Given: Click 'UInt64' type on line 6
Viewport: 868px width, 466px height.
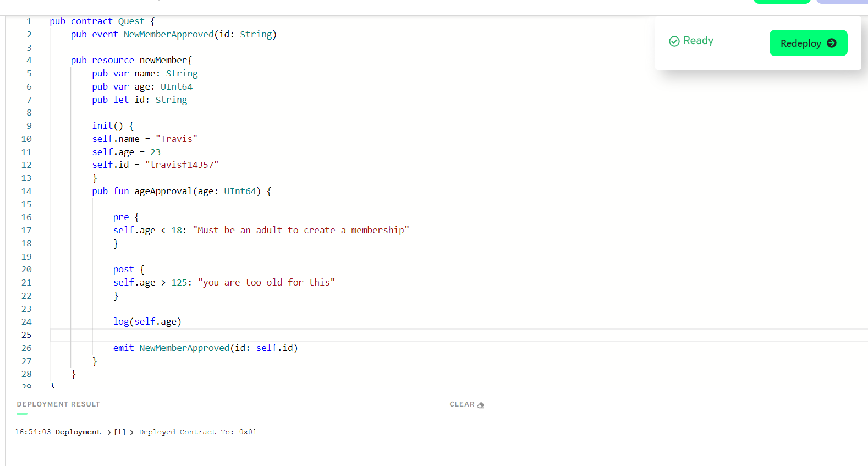Looking at the screenshot, I should coord(177,87).
